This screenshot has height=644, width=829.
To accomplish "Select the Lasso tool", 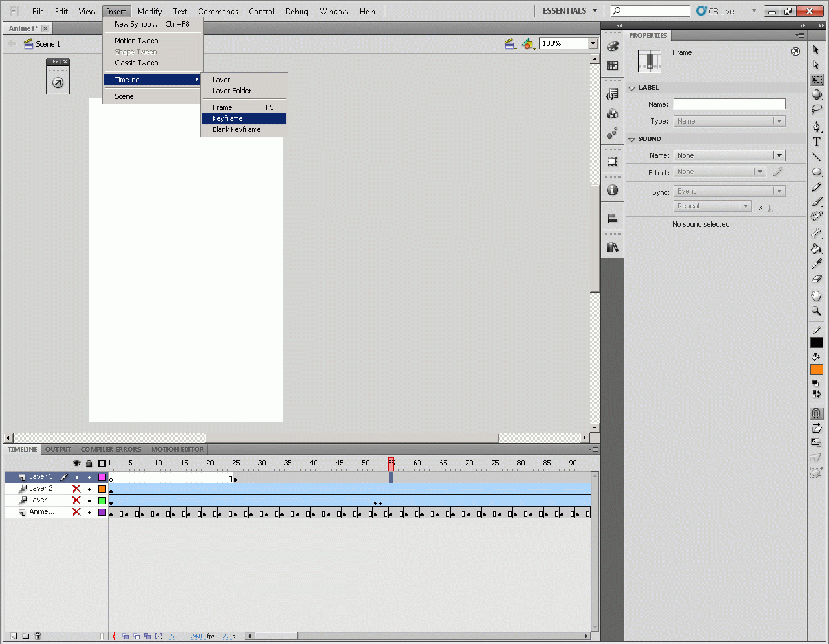I will click(816, 109).
